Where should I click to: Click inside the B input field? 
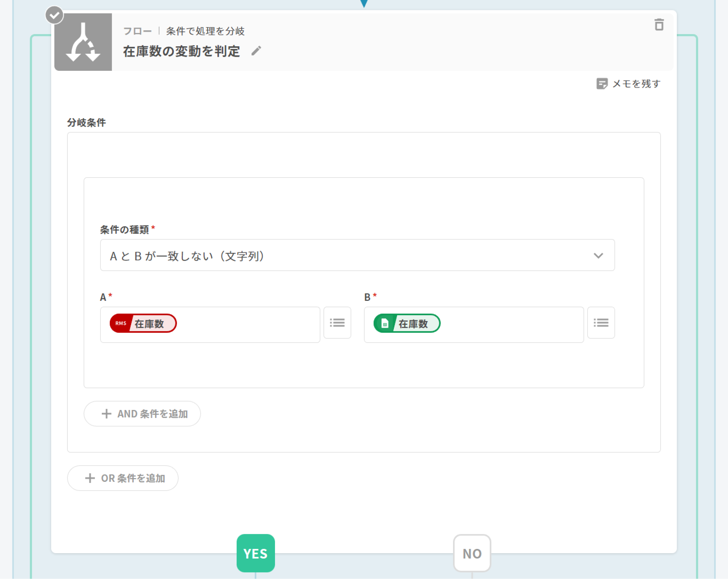click(510, 325)
